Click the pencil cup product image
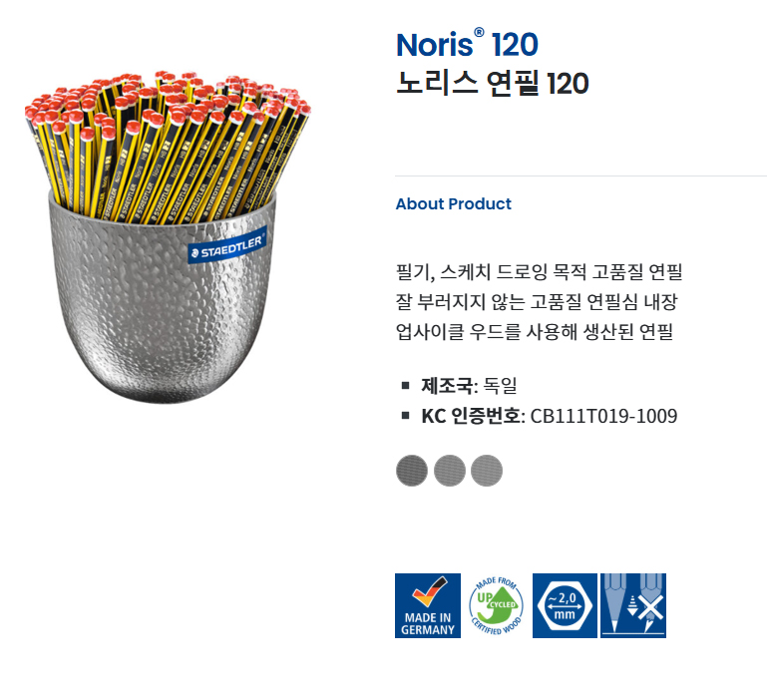This screenshot has height=700, width=767. [x=168, y=237]
